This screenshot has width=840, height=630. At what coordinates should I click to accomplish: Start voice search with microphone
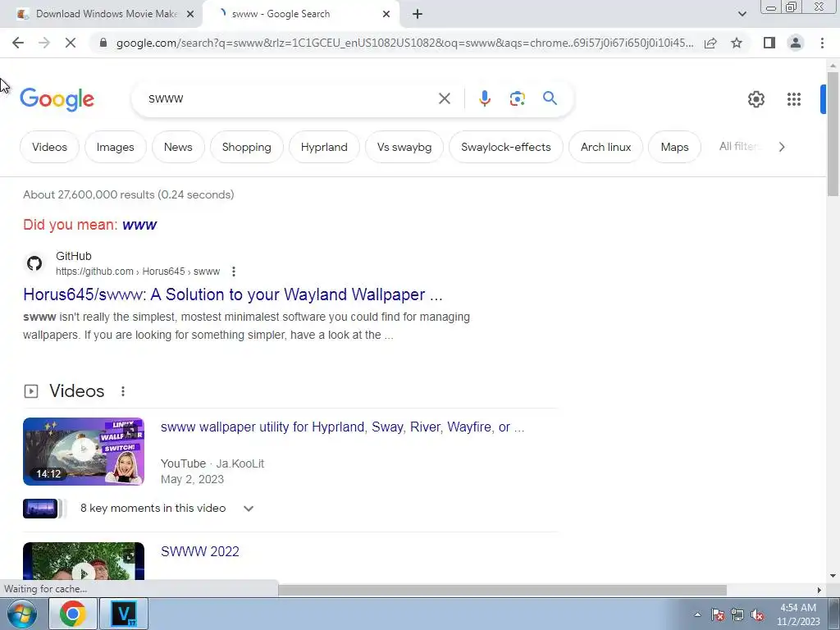485,98
